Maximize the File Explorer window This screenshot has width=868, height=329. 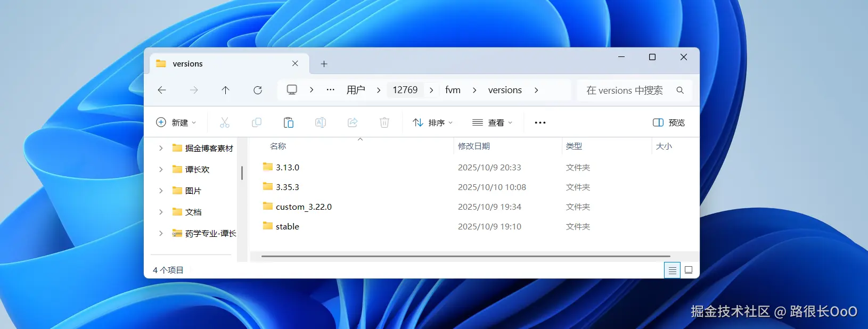click(x=652, y=57)
